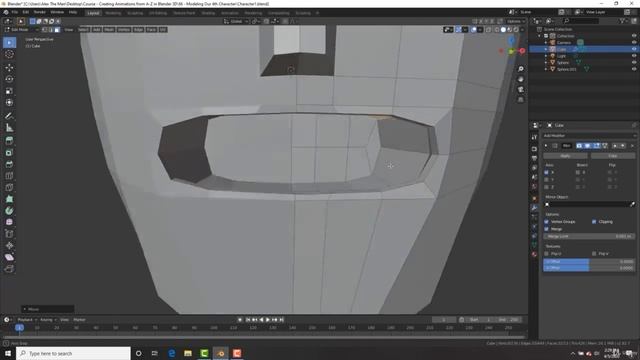The height and width of the screenshot is (360, 640).
Task: Choose the Loop Cut tool
Action: [x=9, y=176]
